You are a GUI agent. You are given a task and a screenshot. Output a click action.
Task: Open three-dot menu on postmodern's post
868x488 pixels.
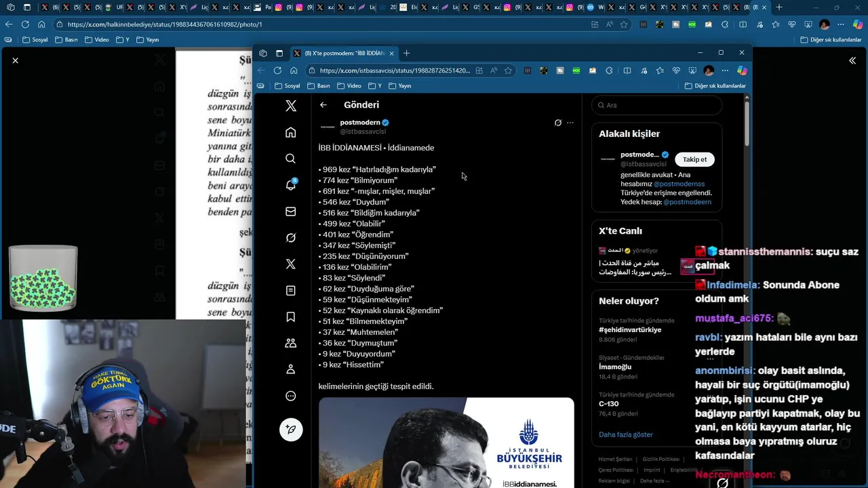click(x=570, y=123)
